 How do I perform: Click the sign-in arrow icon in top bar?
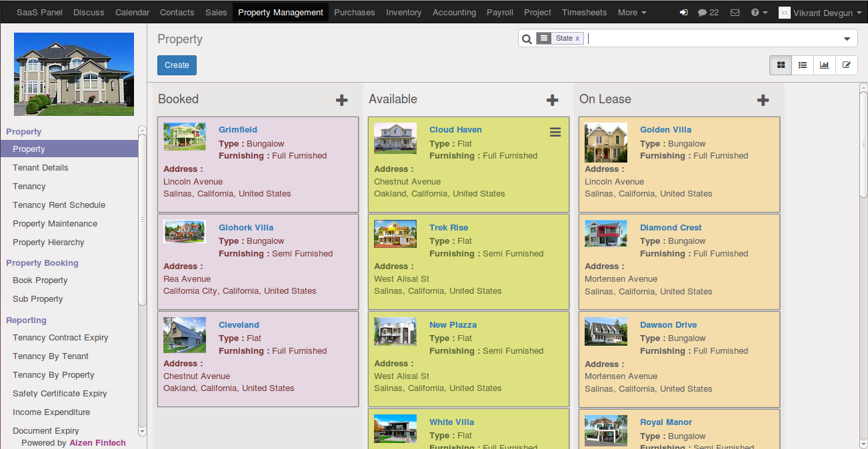(683, 13)
